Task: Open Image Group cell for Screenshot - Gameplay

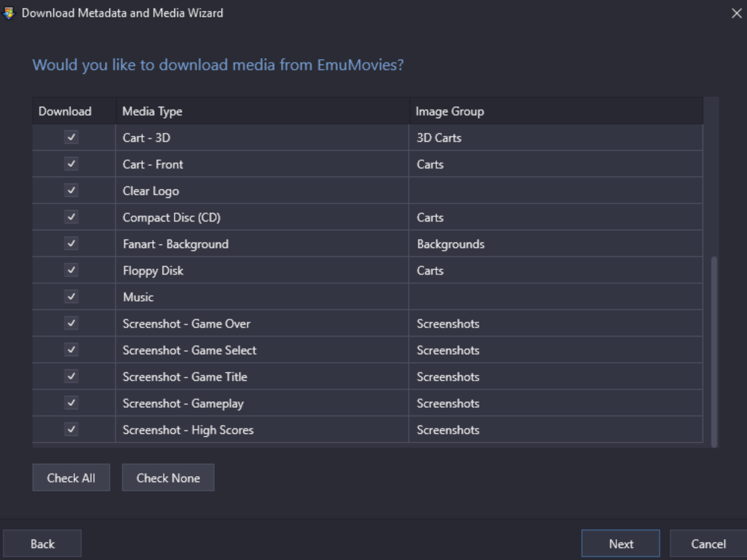Action: coord(555,403)
